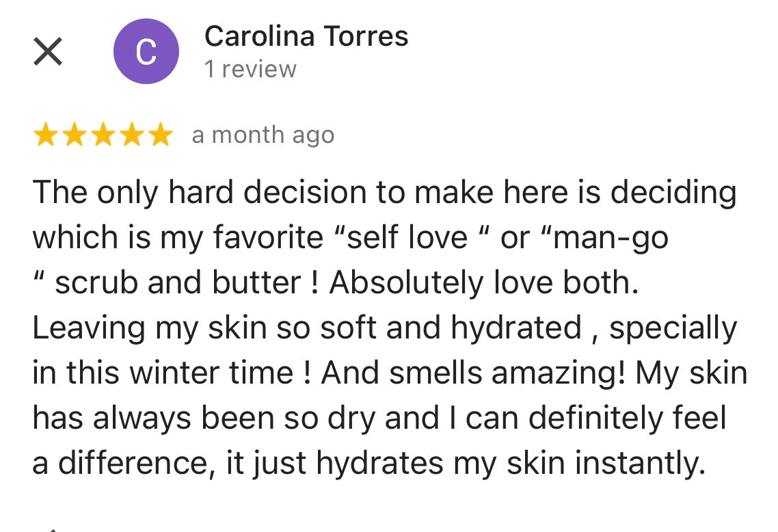Close the review with the X icon
The height and width of the screenshot is (532, 778).
[48, 51]
